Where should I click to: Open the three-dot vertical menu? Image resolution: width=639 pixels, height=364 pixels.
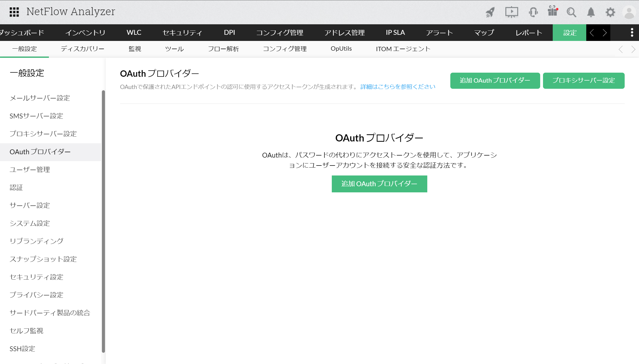(632, 32)
